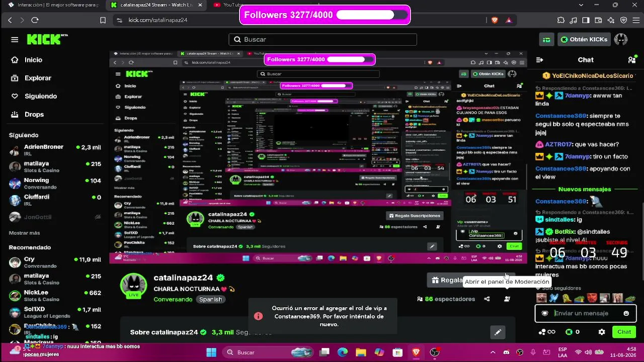Open the Brave Leo AI sparkle icon
This screenshot has width=644, height=362.
click(x=611, y=20)
